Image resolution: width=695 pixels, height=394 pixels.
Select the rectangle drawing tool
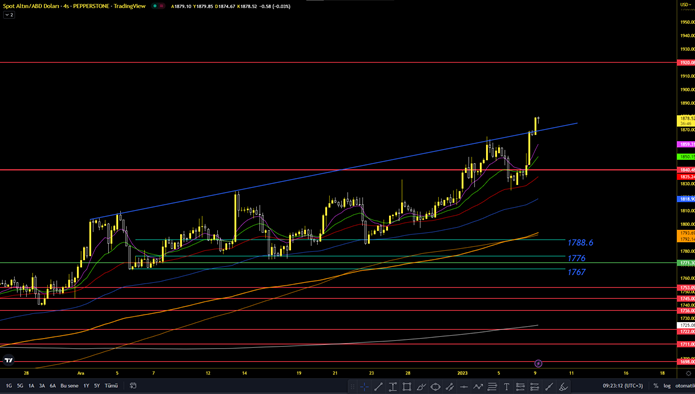click(x=406, y=387)
